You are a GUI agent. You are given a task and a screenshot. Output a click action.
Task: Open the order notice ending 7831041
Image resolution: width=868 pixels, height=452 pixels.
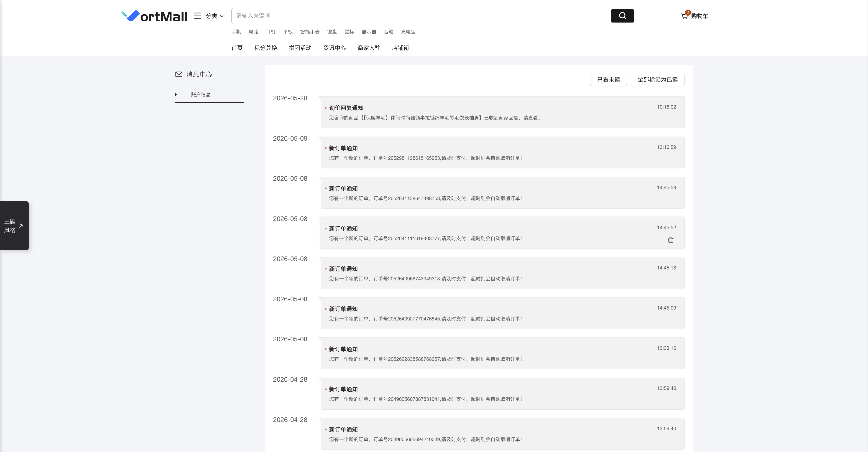502,394
